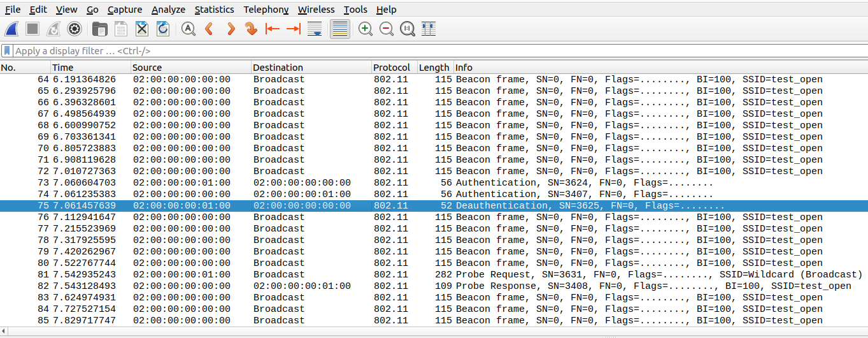Click the Find packet magnifier icon

188,29
